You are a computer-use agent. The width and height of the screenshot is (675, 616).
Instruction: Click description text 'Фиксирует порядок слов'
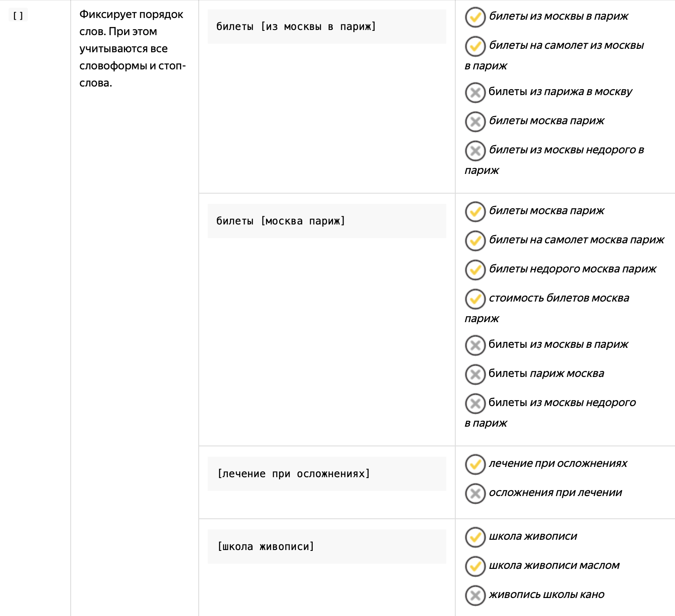[131, 23]
